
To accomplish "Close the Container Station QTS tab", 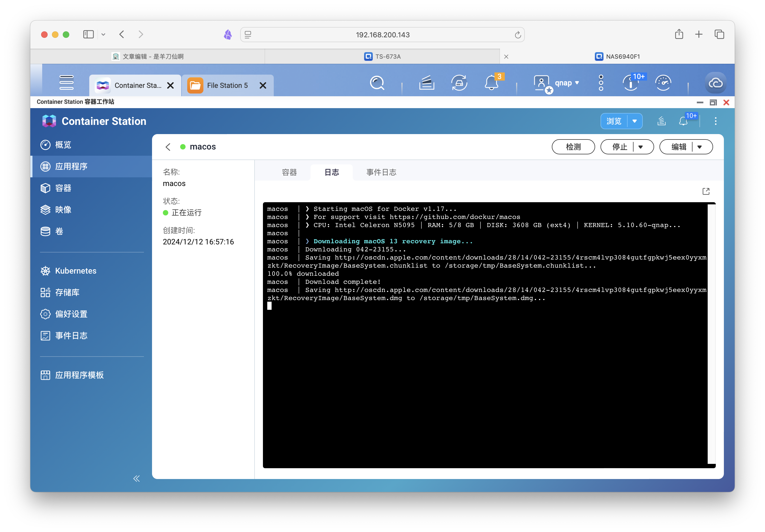I will [x=170, y=86].
